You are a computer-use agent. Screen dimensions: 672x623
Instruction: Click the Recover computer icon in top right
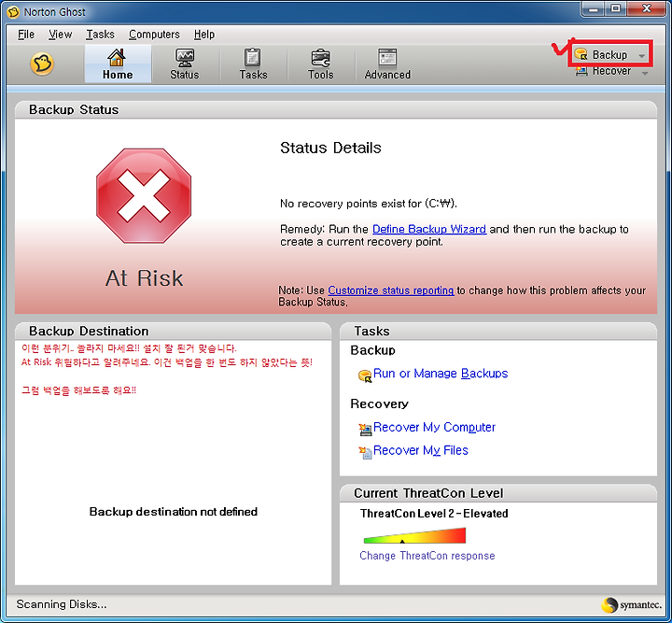[581, 71]
